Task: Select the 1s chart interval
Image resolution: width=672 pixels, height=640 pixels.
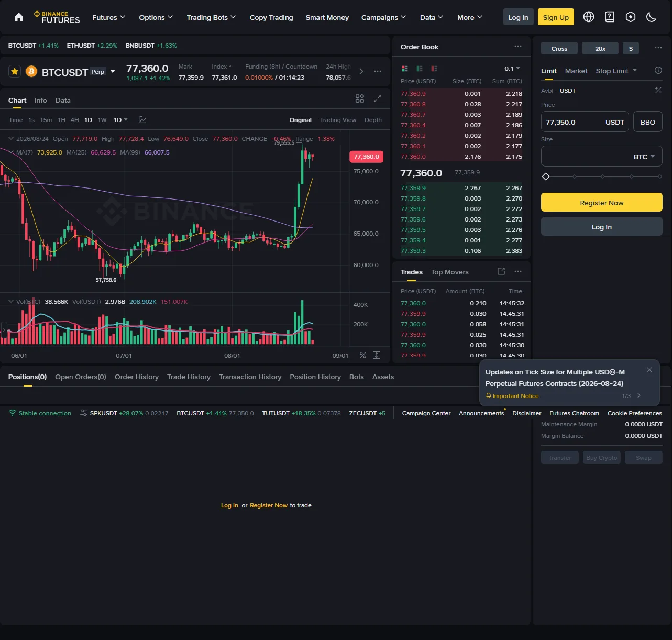Action: pyautogui.click(x=31, y=120)
